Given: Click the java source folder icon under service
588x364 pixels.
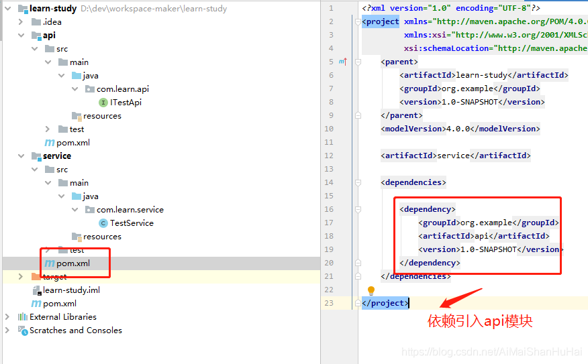Looking at the screenshot, I should point(77,196).
